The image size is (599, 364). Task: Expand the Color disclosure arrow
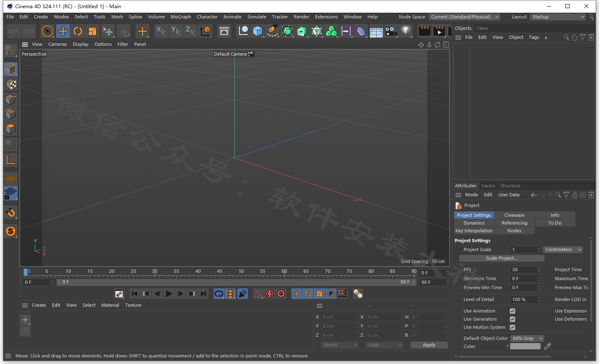508,346
